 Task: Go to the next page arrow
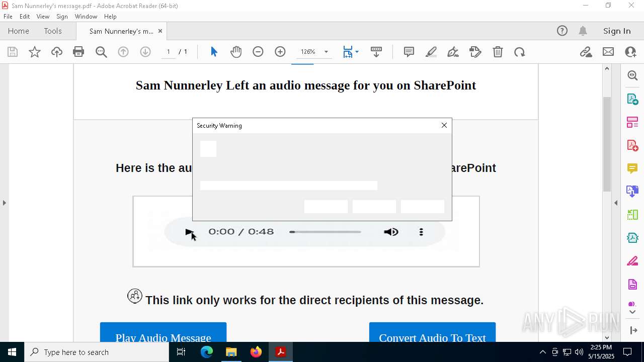[145, 52]
